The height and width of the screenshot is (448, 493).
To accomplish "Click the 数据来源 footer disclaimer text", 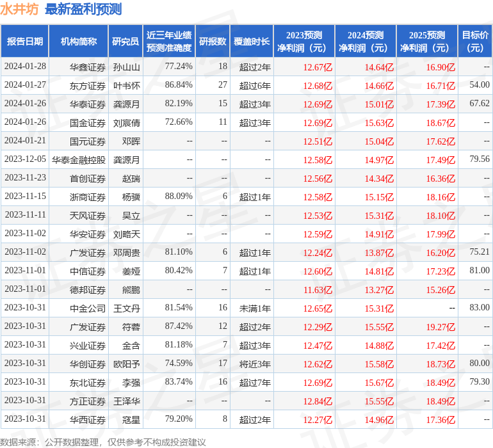I will click(x=102, y=442).
